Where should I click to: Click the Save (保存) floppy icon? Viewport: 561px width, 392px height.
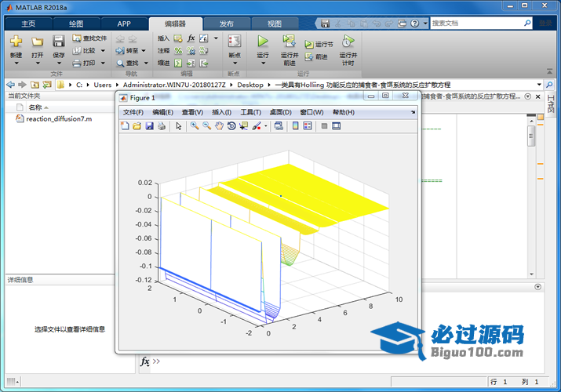point(58,41)
